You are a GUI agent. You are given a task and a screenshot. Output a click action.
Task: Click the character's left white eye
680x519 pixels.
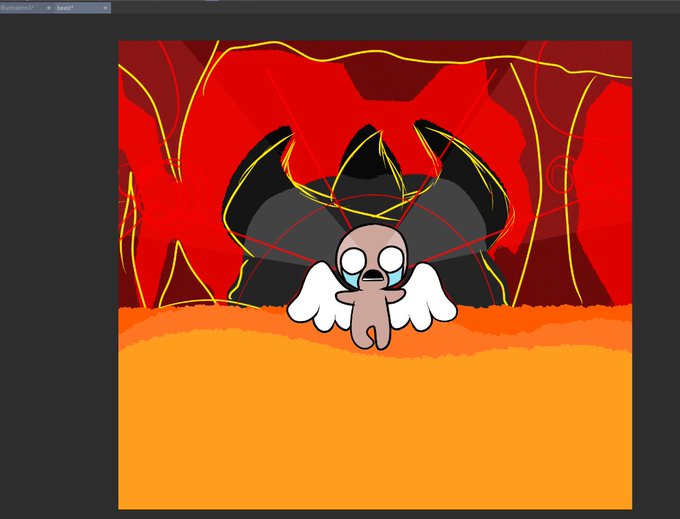(x=353, y=261)
